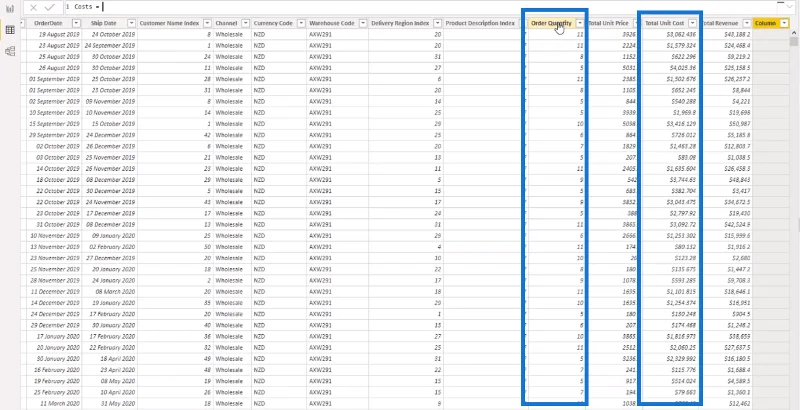Click the '24 October 2019' Ship Date cell

point(109,34)
